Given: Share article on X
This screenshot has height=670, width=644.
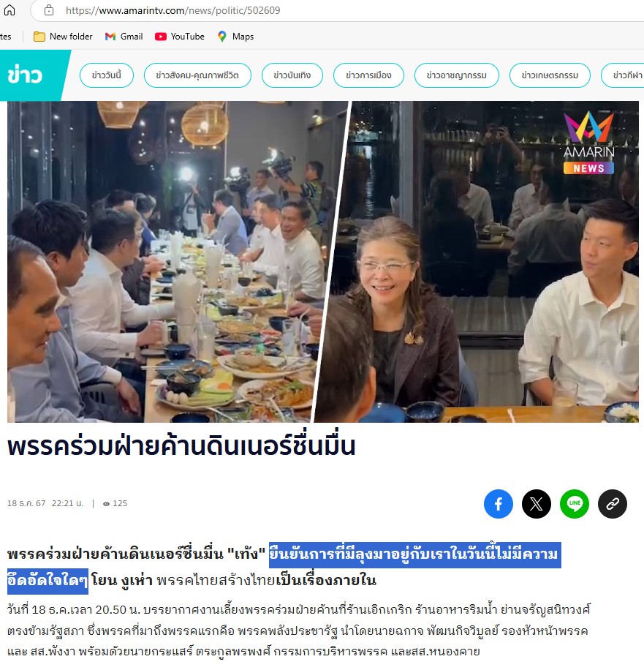Looking at the screenshot, I should point(536,504).
